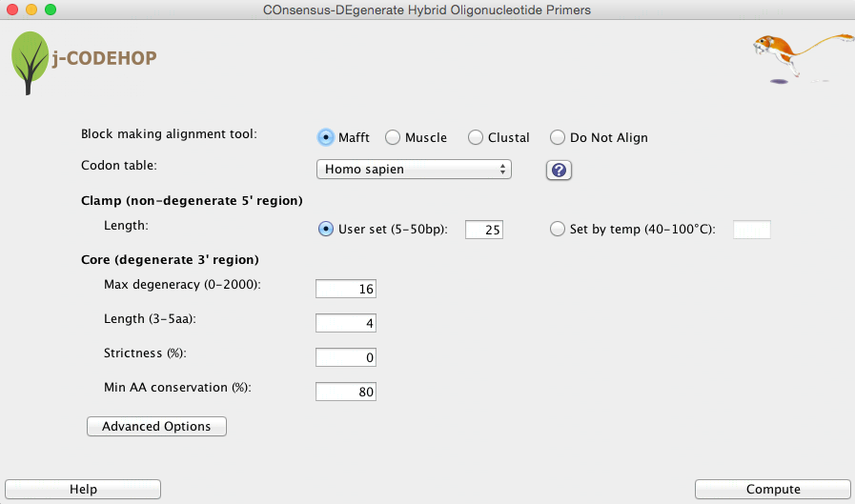This screenshot has height=504, width=855.
Task: Focus the core Length field showing 4
Action: click(346, 323)
